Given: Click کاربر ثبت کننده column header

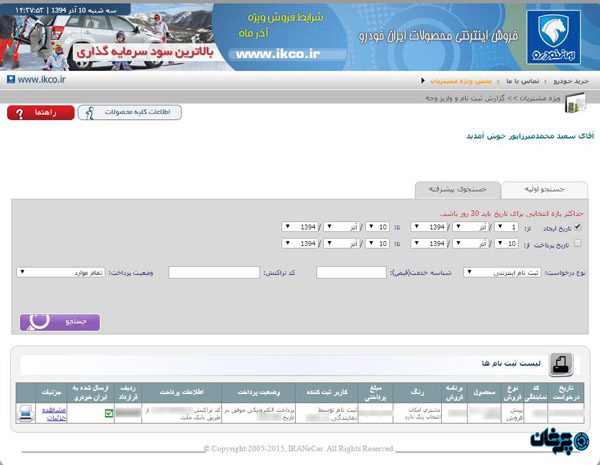Looking at the screenshot, I should [x=327, y=392].
